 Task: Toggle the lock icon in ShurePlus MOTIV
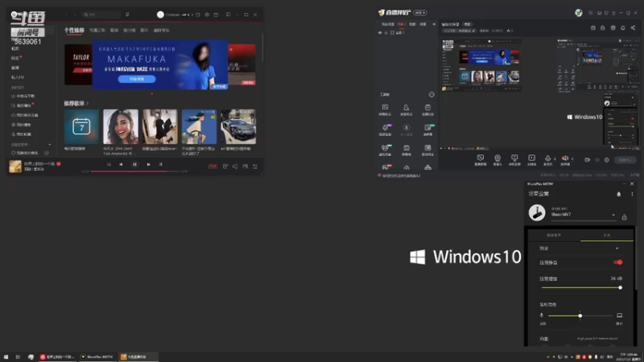pyautogui.click(x=625, y=217)
